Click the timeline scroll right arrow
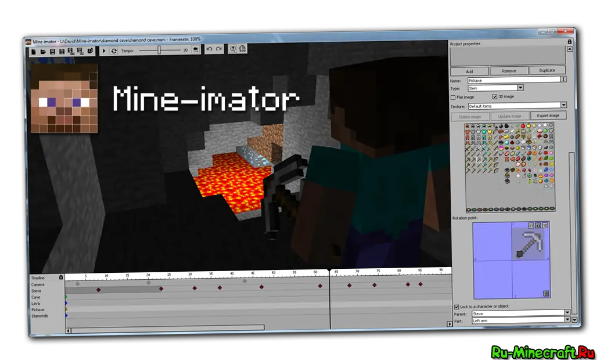This screenshot has width=604, height=364. point(449,324)
